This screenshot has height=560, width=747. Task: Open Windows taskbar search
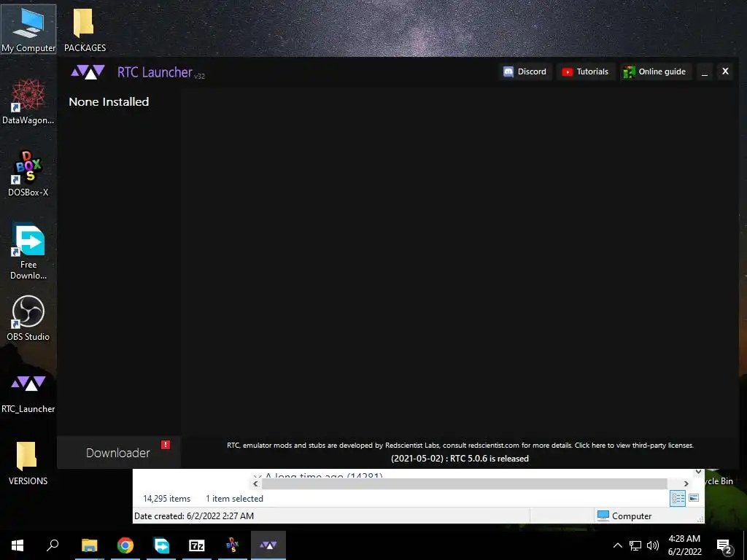53,545
